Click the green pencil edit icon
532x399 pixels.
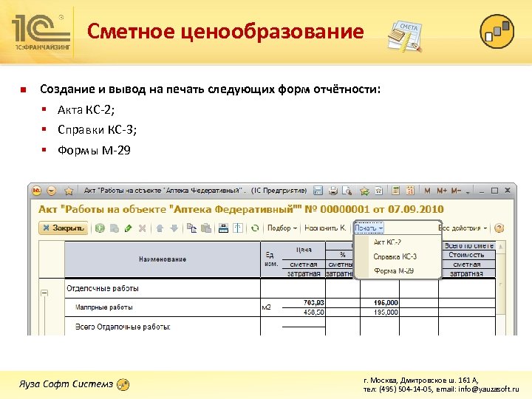click(129, 228)
